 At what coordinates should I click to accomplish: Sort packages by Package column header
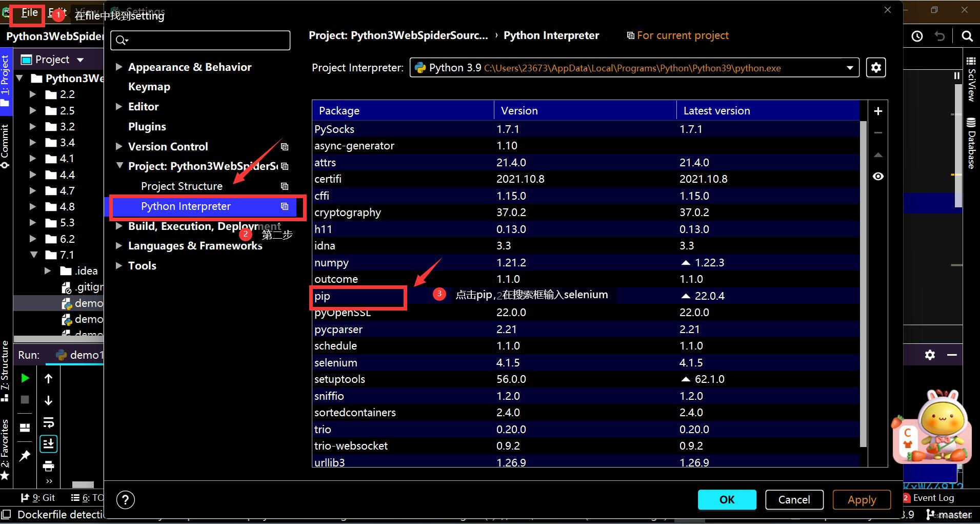coord(403,110)
